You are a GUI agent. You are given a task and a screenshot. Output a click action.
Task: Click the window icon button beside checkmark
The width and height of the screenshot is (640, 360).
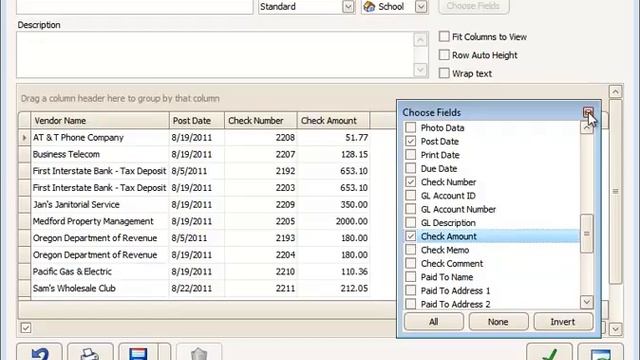(600, 353)
